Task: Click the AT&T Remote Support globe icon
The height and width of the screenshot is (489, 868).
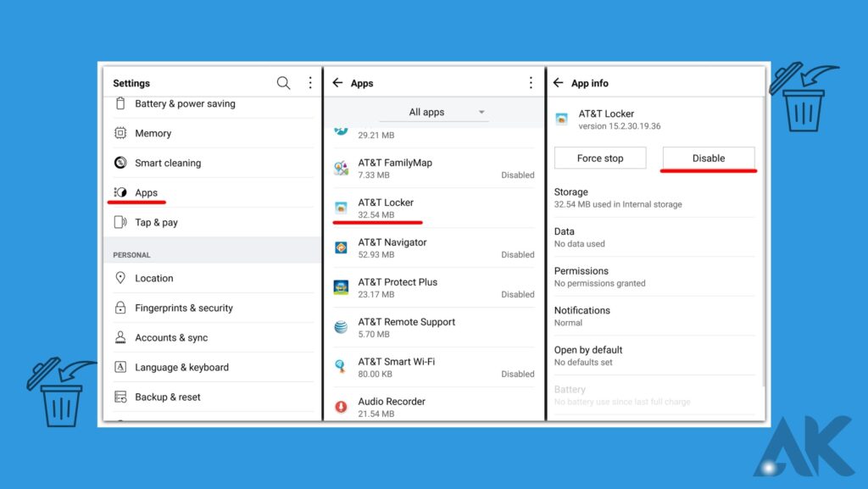Action: click(x=341, y=327)
